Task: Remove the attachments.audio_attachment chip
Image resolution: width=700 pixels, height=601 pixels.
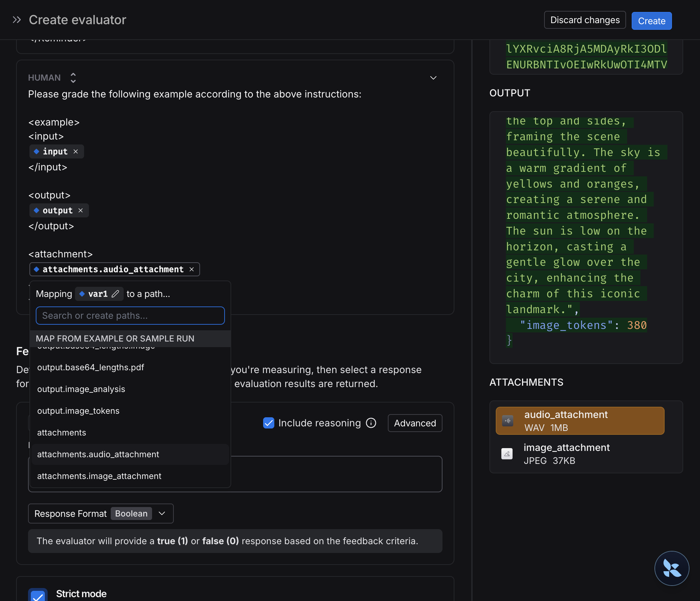Action: 192,269
